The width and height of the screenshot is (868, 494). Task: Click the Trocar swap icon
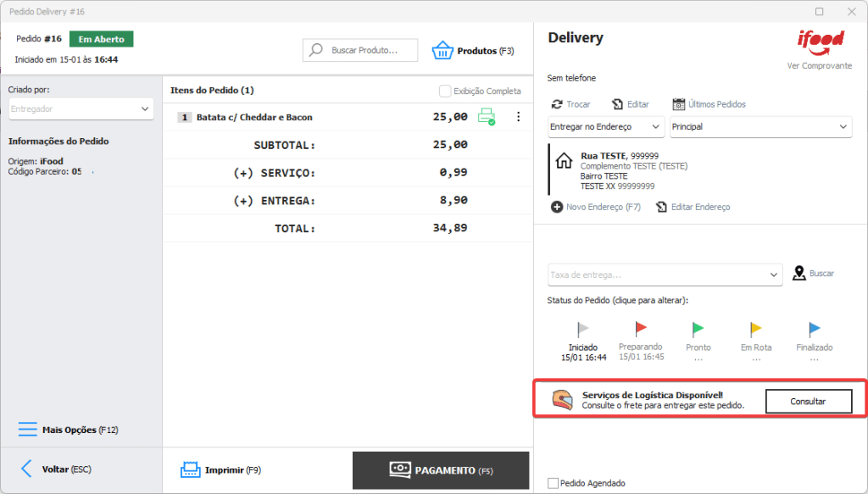(x=557, y=104)
